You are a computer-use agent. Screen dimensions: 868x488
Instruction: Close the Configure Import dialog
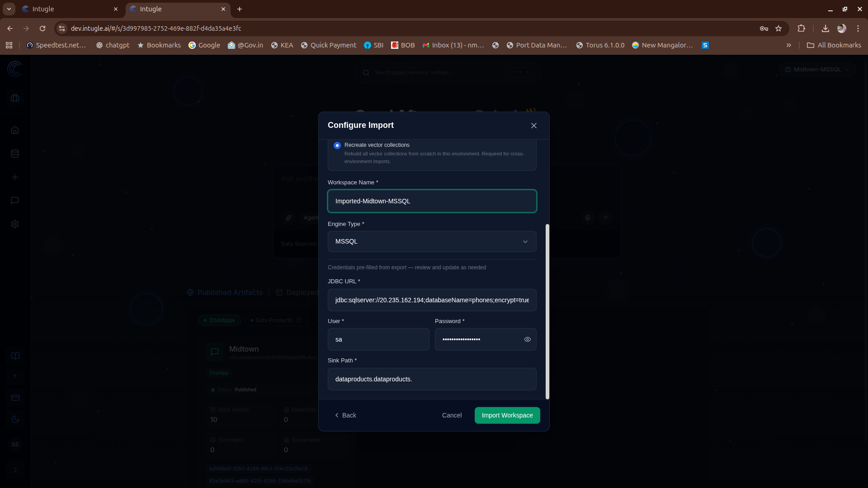pyautogui.click(x=534, y=126)
